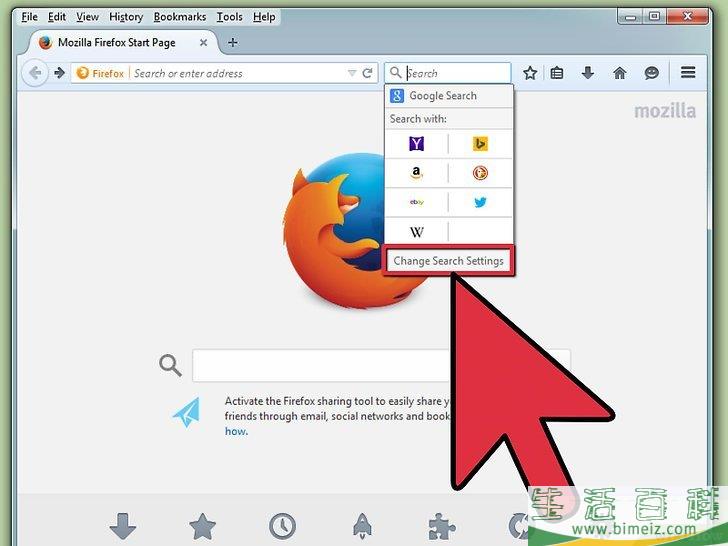Search with Amazon engine icon
This screenshot has width=728, height=546.
pyautogui.click(x=416, y=173)
